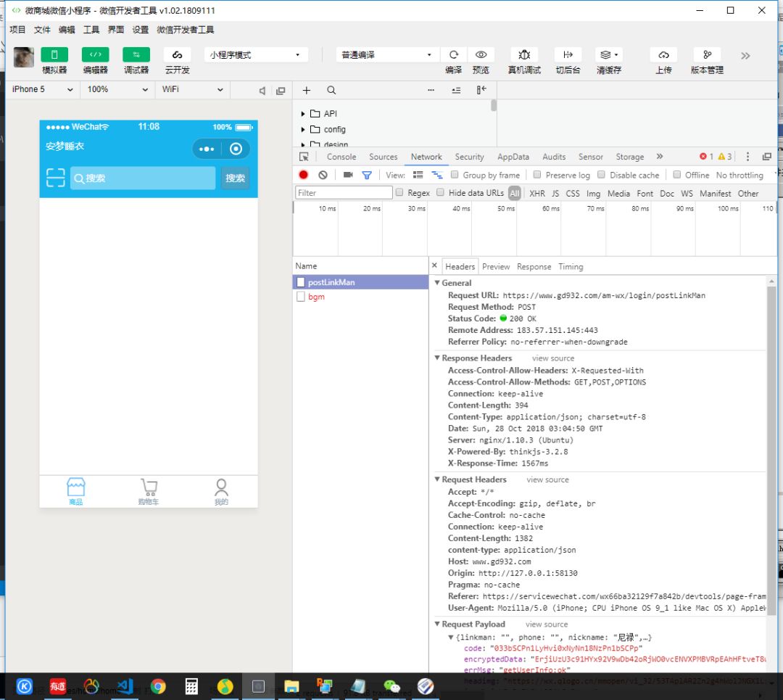The height and width of the screenshot is (700, 783).
Task: Detach the simulator window icon
Action: tap(281, 91)
